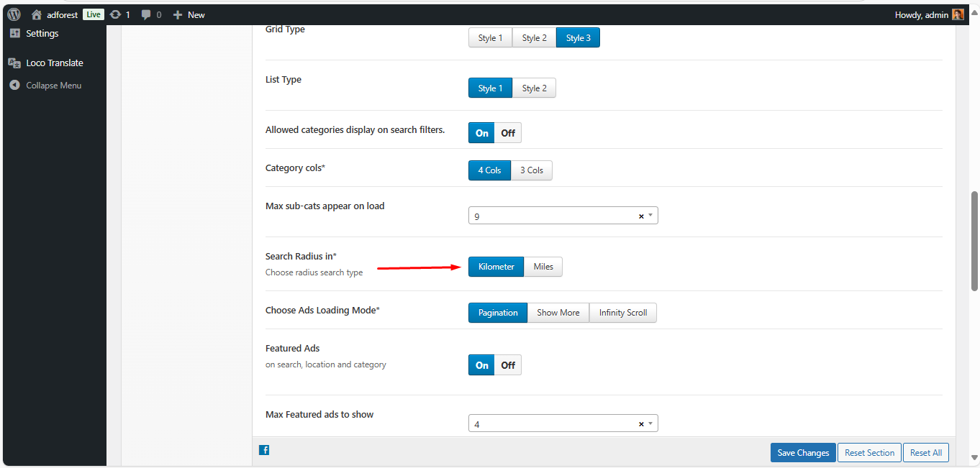The height and width of the screenshot is (468, 980).
Task: Open Settings in the sidebar menu
Action: point(42,34)
